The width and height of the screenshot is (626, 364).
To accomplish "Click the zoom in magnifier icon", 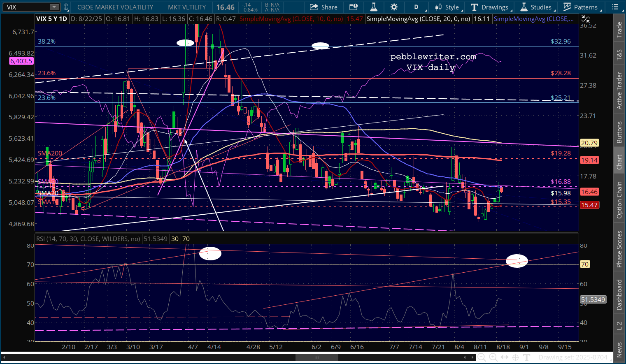I will [493, 357].
